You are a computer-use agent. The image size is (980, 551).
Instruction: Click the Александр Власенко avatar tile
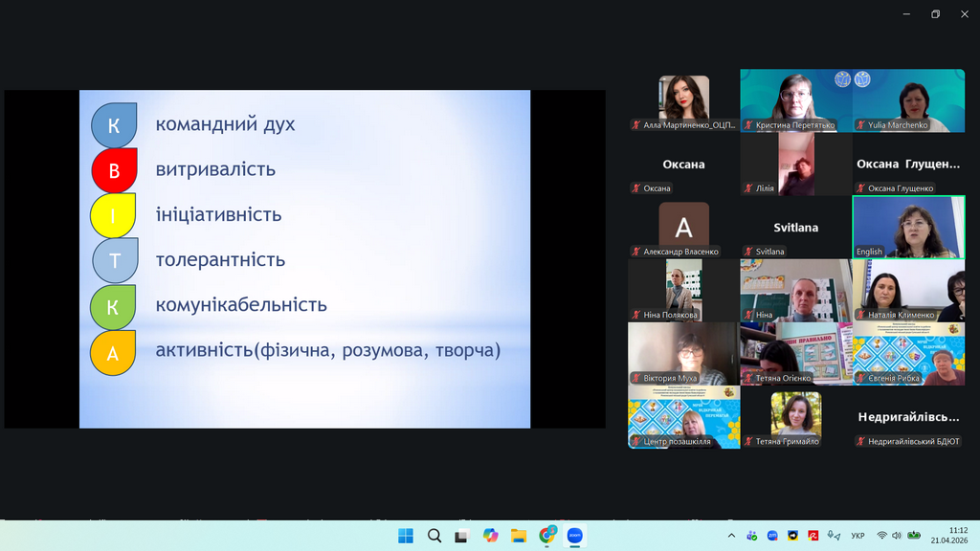683,227
